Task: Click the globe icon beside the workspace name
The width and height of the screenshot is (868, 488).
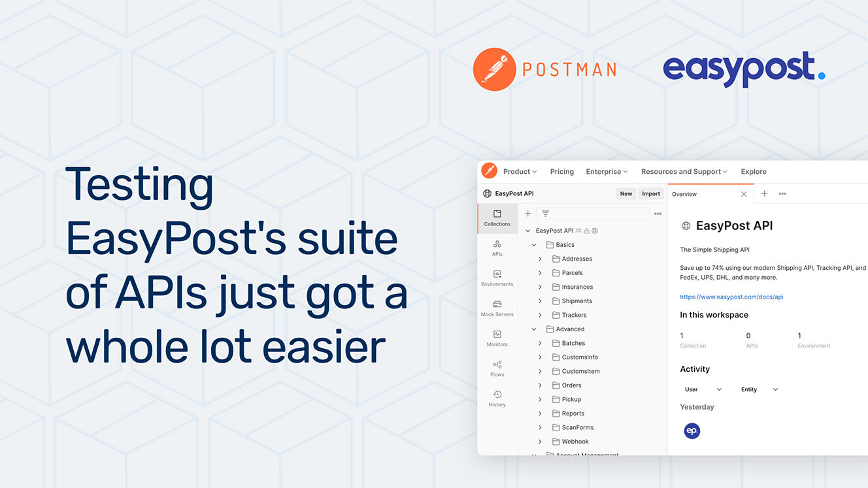Action: click(487, 194)
